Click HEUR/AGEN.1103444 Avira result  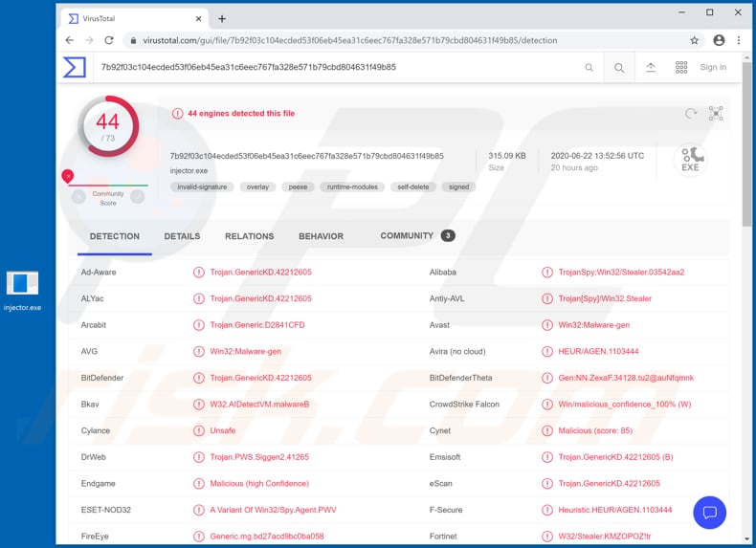tap(598, 352)
